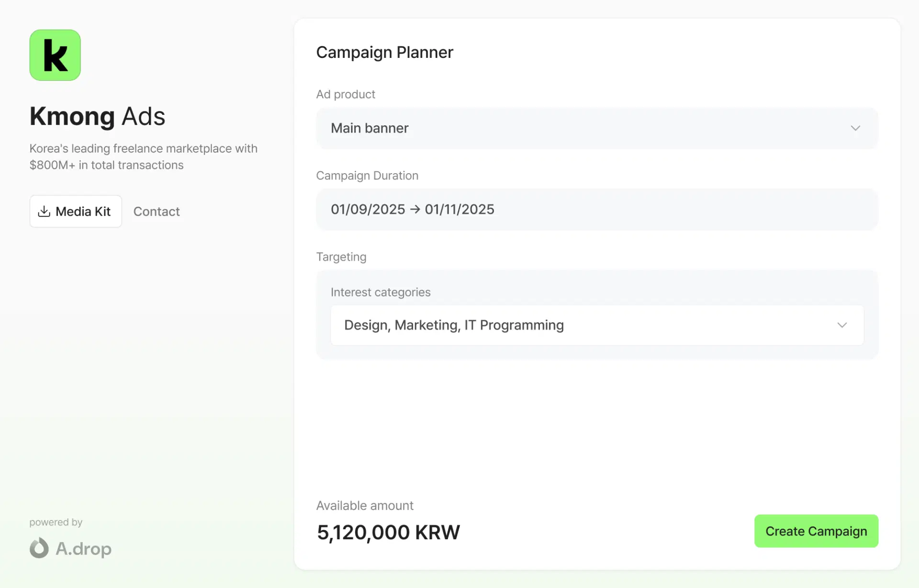Click the A.drop droplet logo icon
919x588 pixels.
(39, 548)
